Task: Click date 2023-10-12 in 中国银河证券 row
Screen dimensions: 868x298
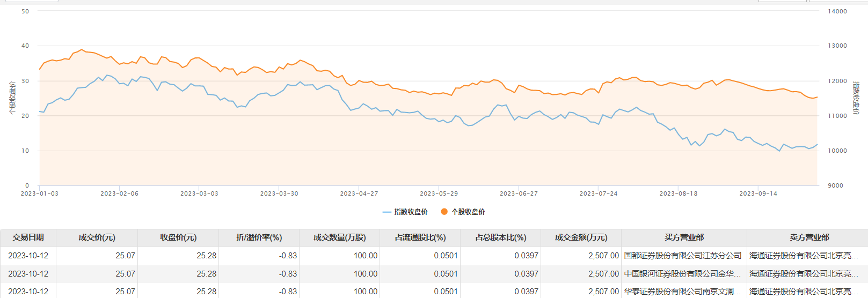Action: (x=28, y=274)
